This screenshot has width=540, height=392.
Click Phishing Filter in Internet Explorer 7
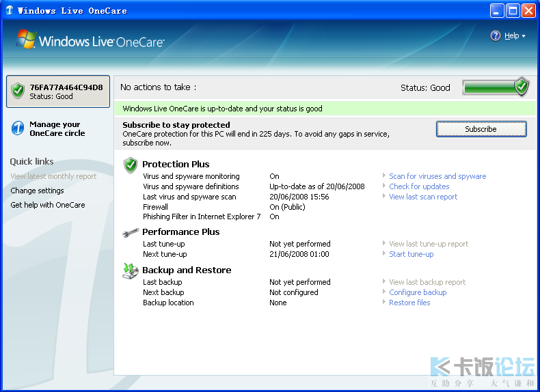tap(202, 216)
